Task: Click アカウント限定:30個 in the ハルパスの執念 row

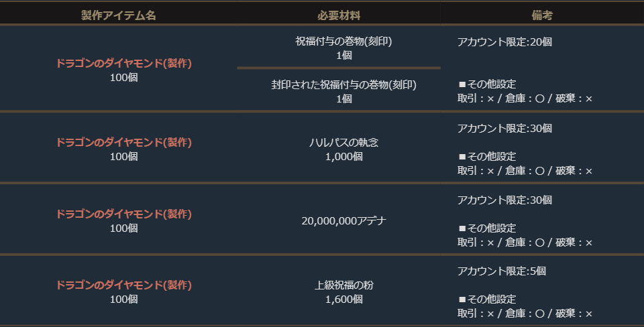Action: [504, 128]
